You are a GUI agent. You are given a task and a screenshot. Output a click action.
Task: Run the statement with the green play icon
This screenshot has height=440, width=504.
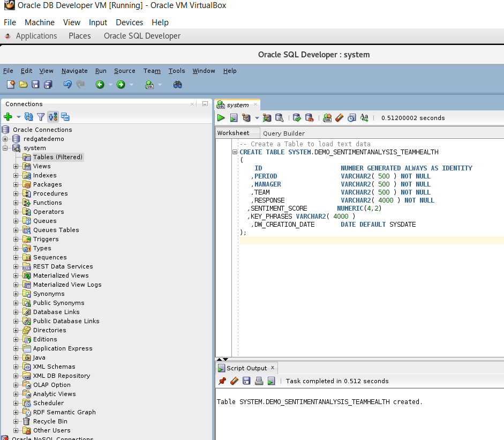click(x=221, y=118)
